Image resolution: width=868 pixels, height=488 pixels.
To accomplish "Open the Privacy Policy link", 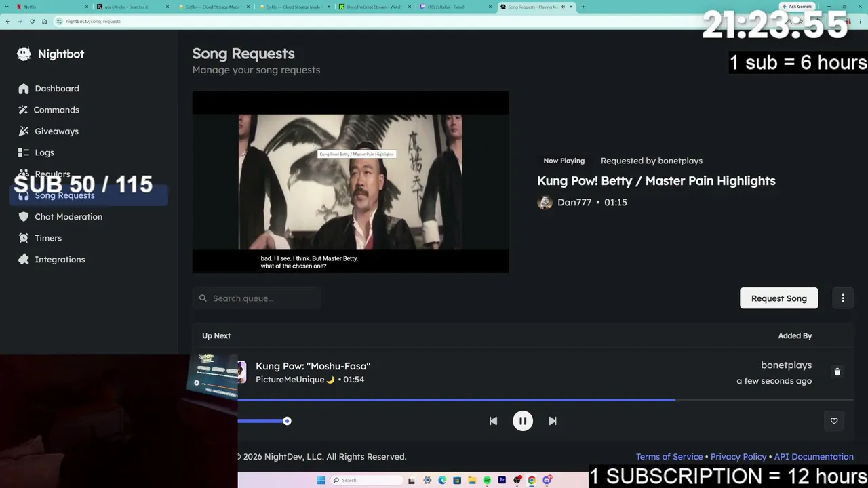I will [738, 457].
